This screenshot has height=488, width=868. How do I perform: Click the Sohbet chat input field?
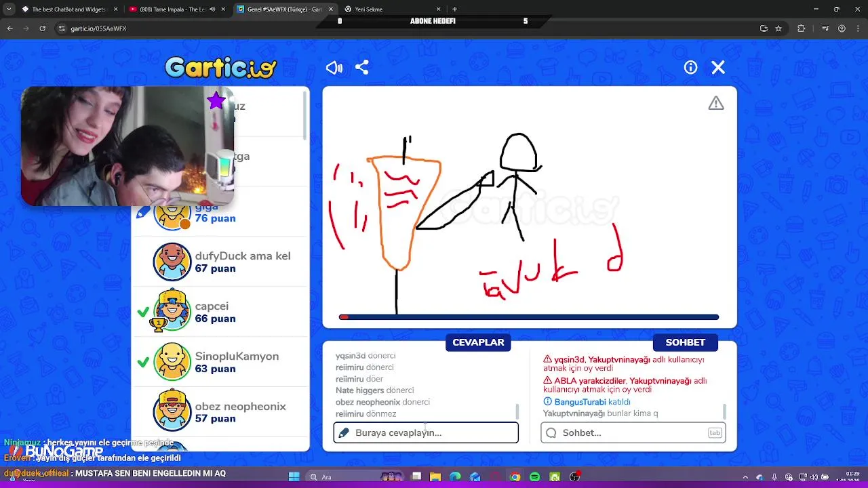(633, 432)
